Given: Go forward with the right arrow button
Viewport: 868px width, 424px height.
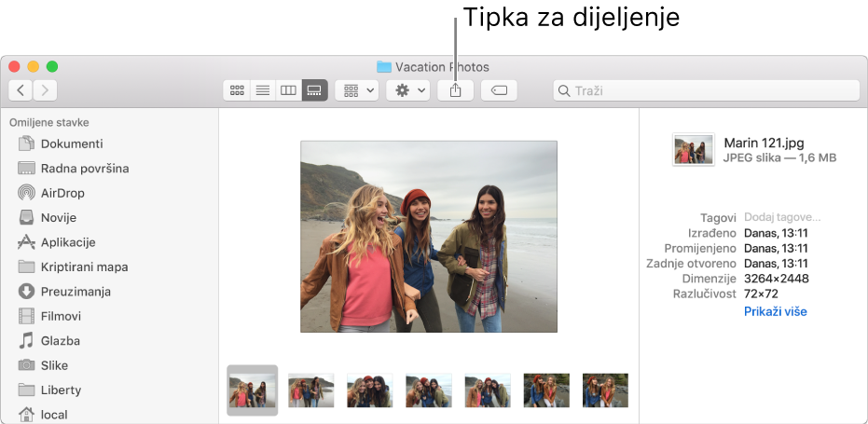Looking at the screenshot, I should pyautogui.click(x=45, y=90).
